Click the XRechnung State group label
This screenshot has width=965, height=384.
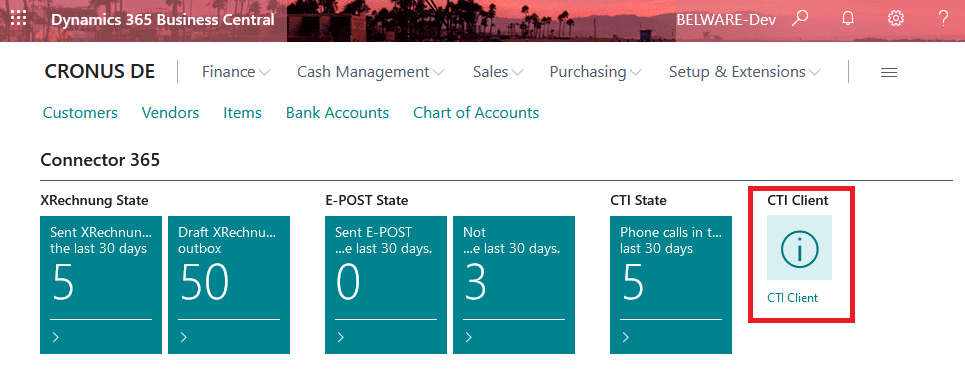click(94, 201)
